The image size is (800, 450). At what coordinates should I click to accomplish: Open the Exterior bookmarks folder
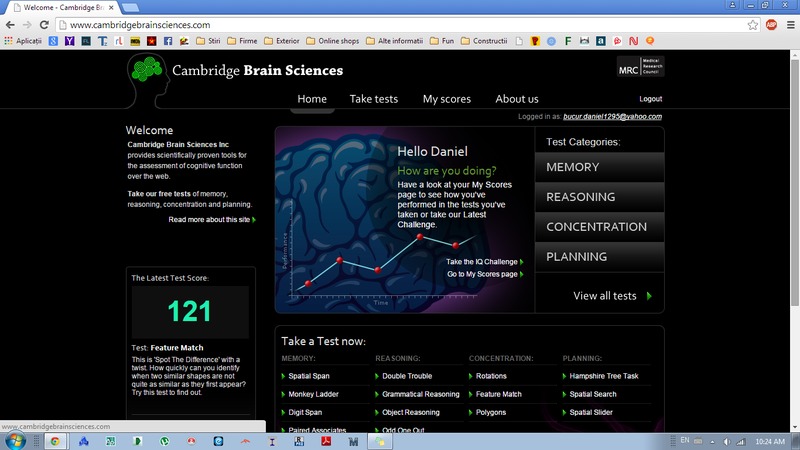pos(282,41)
